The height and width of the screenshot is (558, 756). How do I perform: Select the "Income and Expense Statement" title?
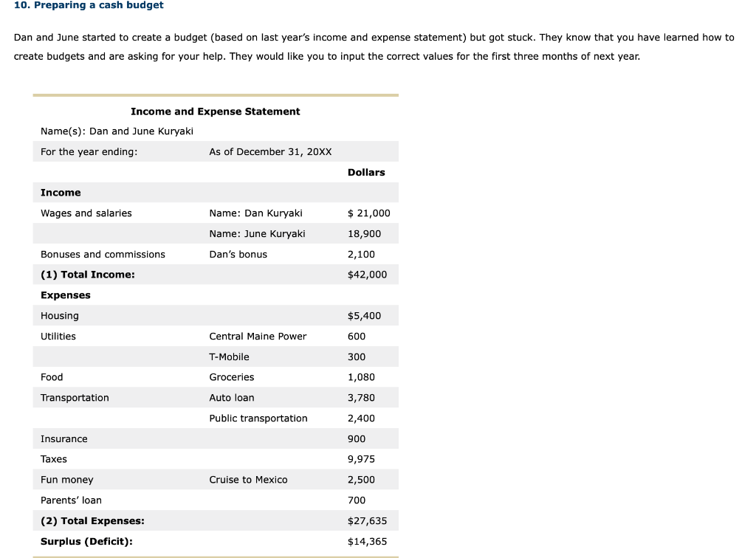pyautogui.click(x=215, y=111)
